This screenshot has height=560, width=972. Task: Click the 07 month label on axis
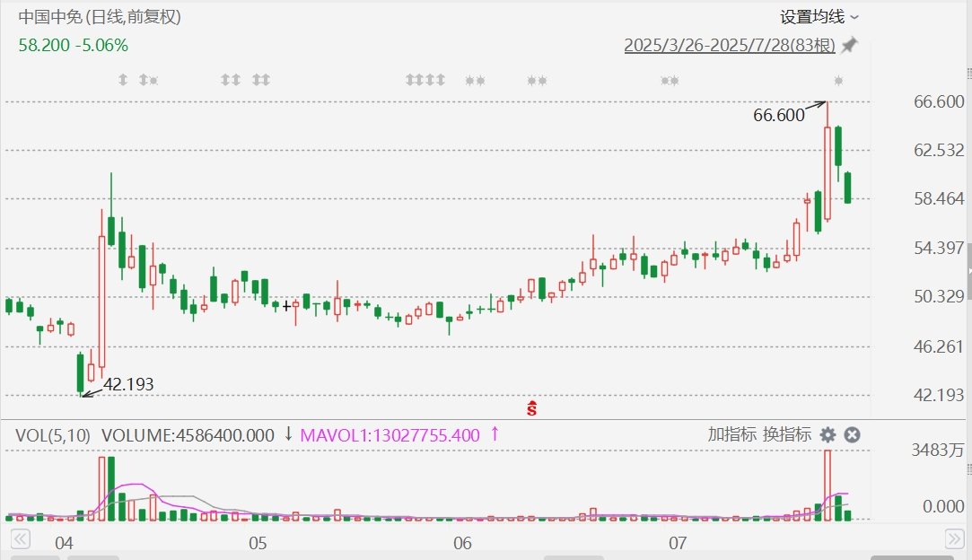pyautogui.click(x=678, y=543)
